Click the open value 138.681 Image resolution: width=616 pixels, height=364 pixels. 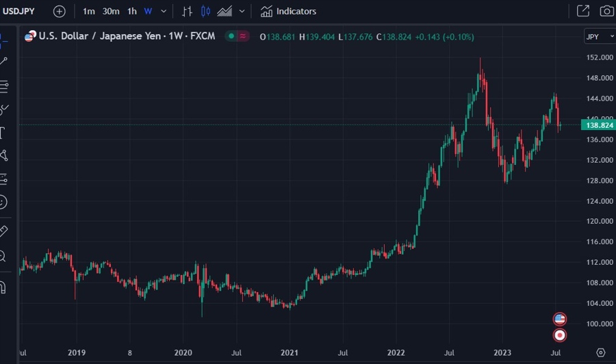tap(281, 37)
